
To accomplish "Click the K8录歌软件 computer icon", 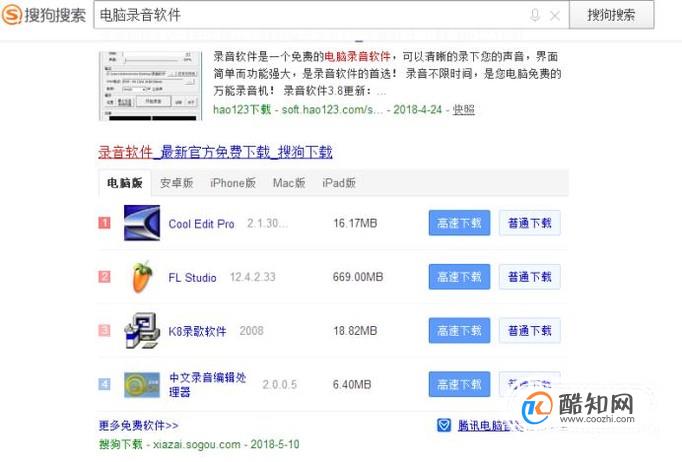I will click(x=142, y=331).
